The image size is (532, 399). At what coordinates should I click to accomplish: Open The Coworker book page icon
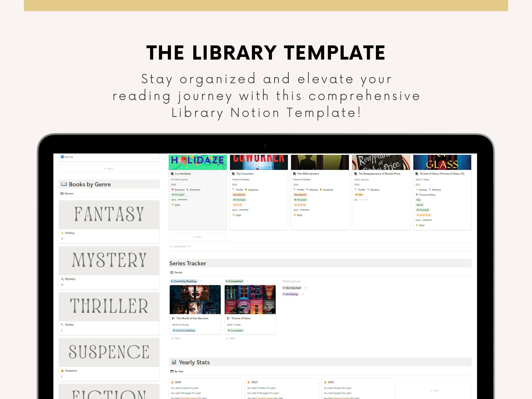pos(234,174)
